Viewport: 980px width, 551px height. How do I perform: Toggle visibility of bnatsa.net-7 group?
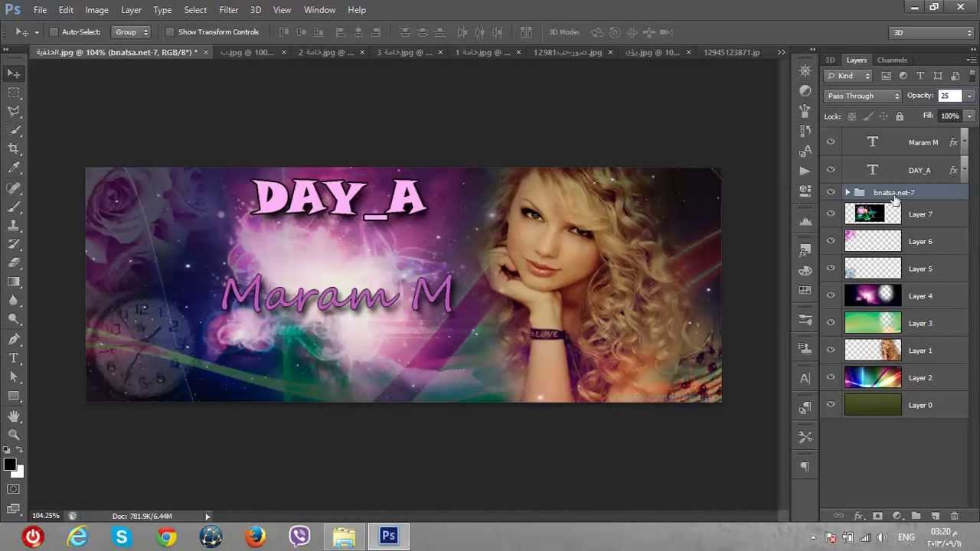pyautogui.click(x=831, y=192)
